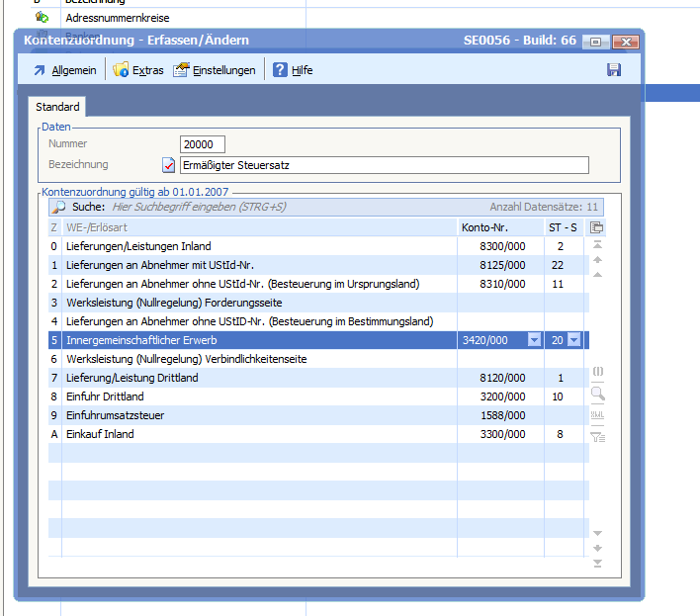The height and width of the screenshot is (616, 700).
Task: Click the magnifier icon on right sidebar
Action: [x=597, y=394]
